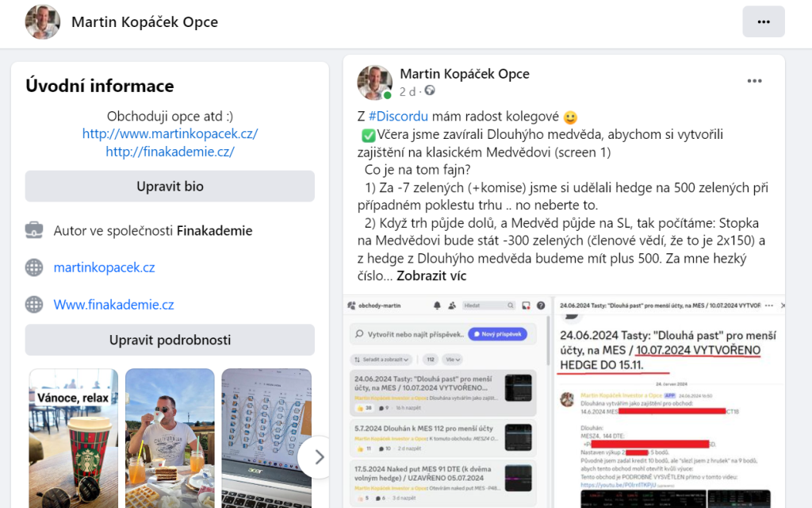Click the globe public-audience icon on post
The height and width of the screenshot is (508, 812).
430,90
